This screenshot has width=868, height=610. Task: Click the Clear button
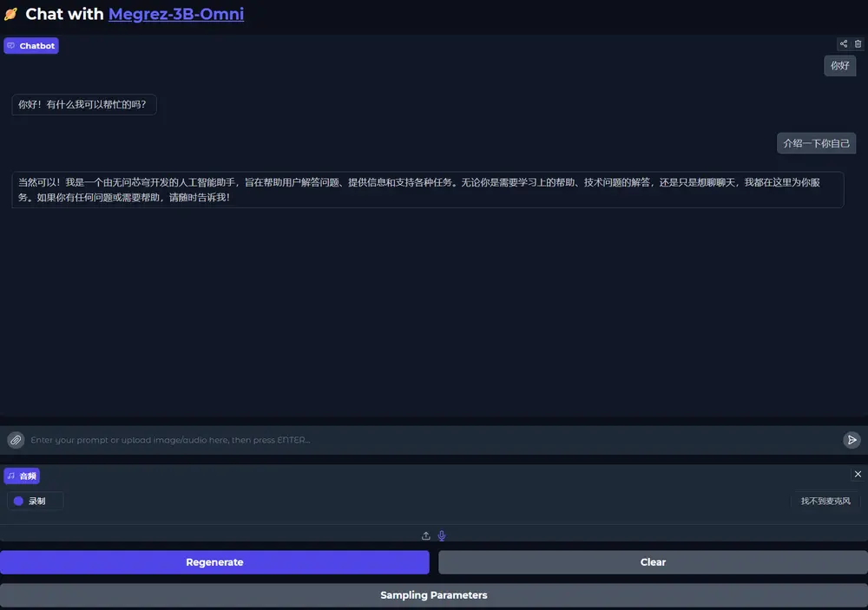[654, 562]
